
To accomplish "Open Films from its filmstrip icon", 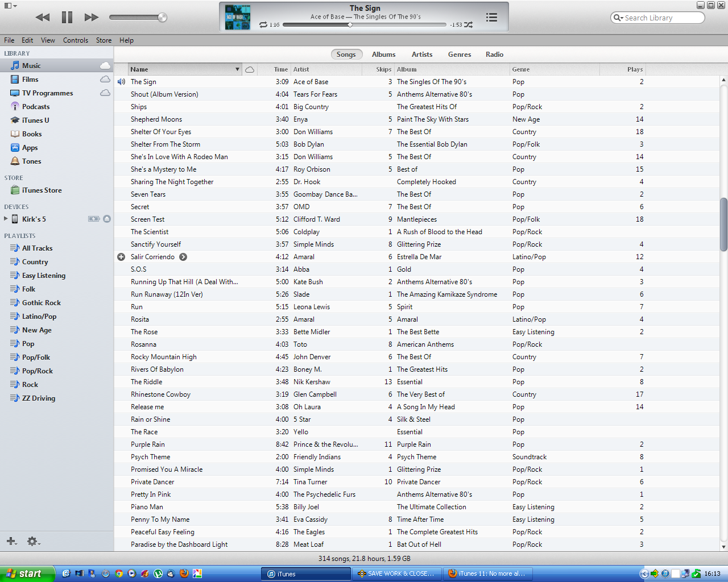I will (x=15, y=80).
